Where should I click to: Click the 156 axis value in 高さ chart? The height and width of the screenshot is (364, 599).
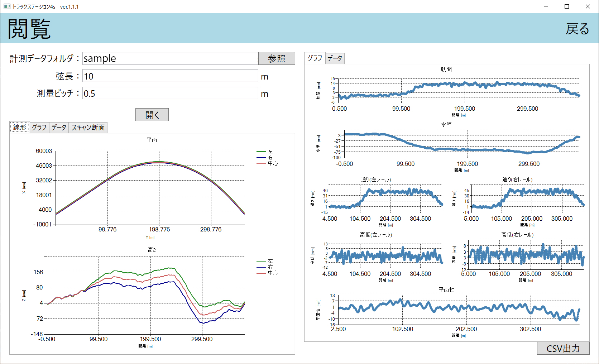38,272
